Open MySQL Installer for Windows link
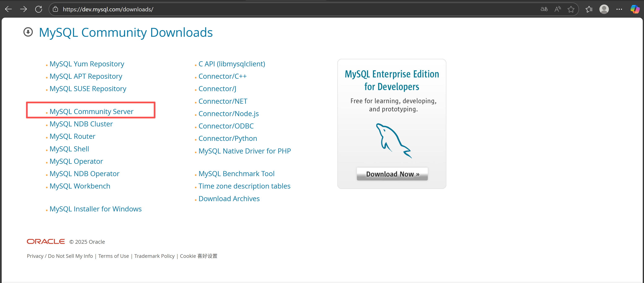This screenshot has width=644, height=283. [95, 209]
